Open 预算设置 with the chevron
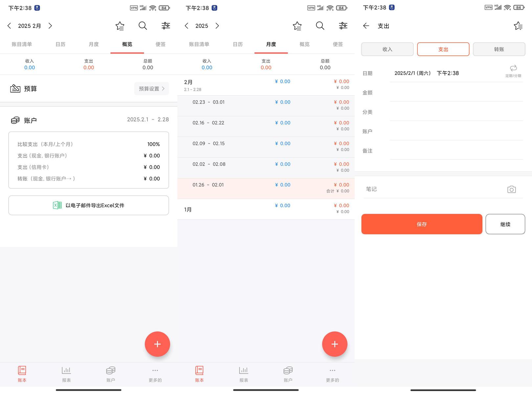 point(151,89)
